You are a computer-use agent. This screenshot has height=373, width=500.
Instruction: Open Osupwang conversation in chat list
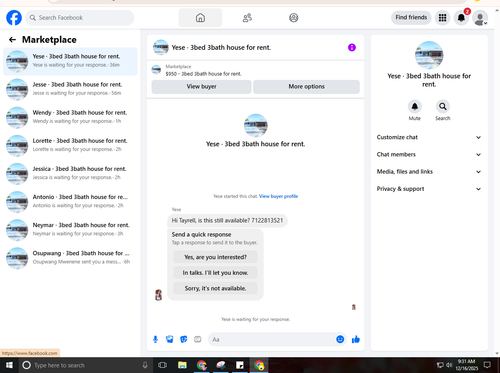70,258
